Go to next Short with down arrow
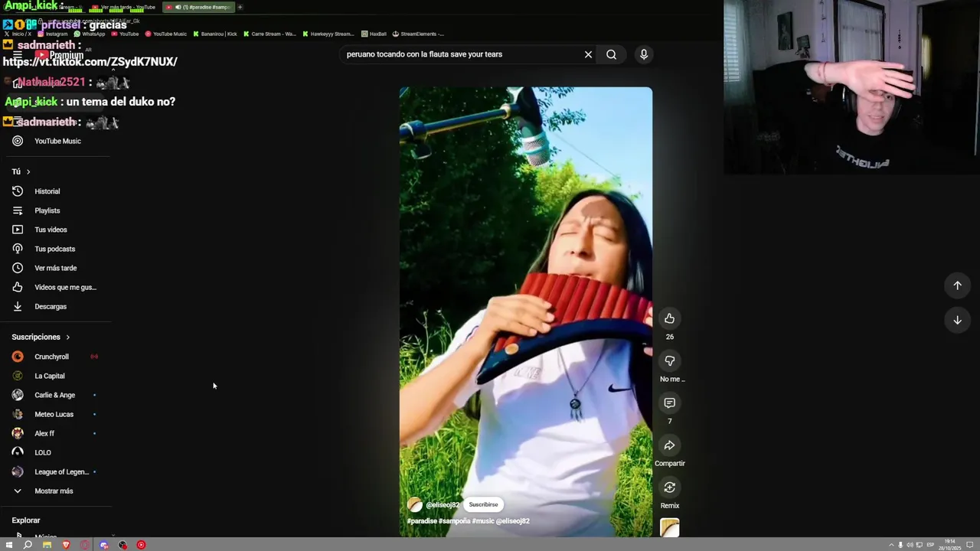This screenshot has width=980, height=551. (957, 320)
